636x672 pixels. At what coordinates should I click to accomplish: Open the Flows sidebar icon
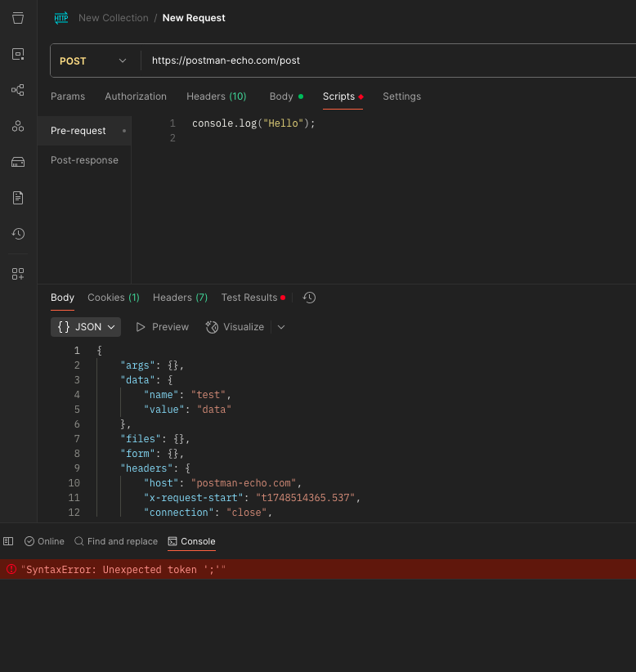[18, 90]
